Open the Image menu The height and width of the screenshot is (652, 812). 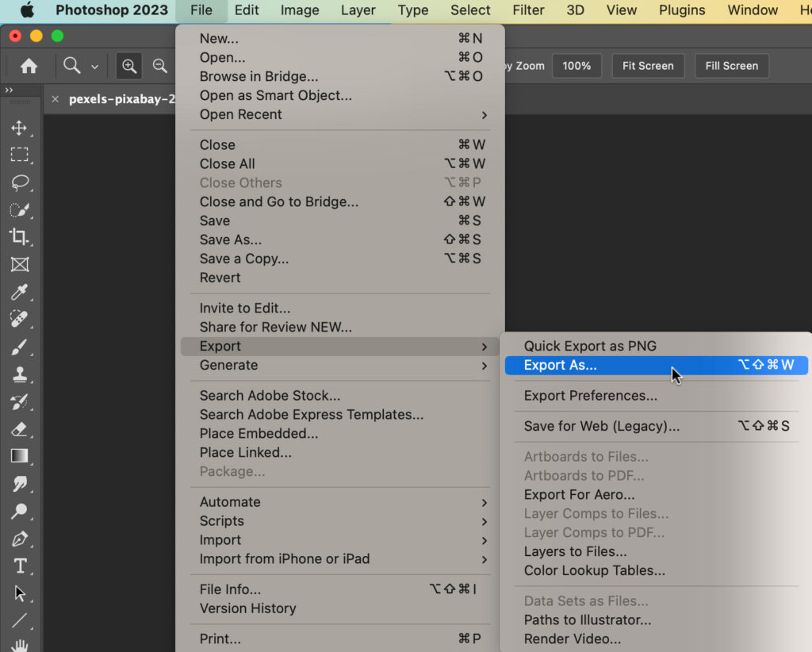click(300, 10)
